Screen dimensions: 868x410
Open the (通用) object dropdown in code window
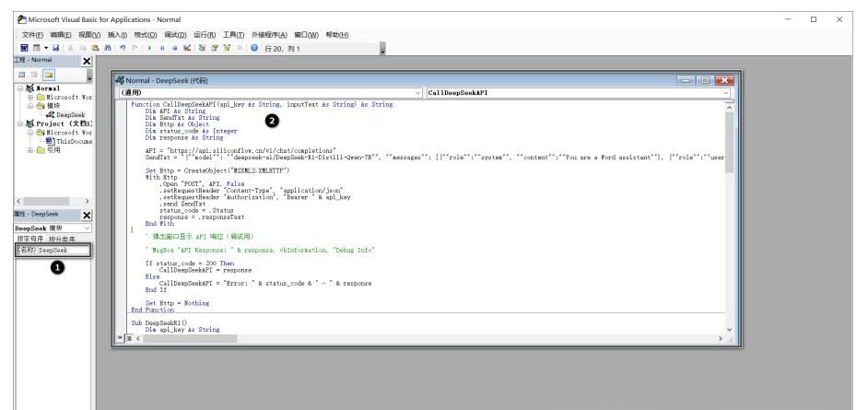[417, 93]
